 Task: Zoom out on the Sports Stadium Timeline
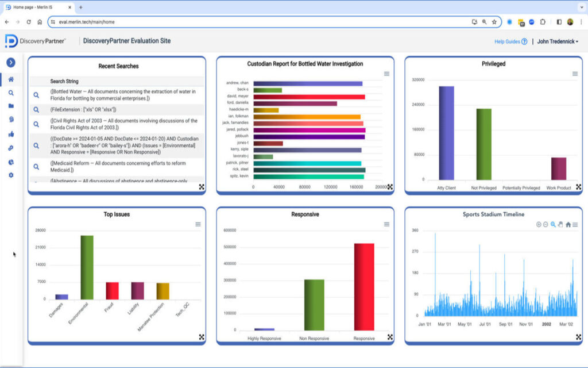[x=546, y=224]
